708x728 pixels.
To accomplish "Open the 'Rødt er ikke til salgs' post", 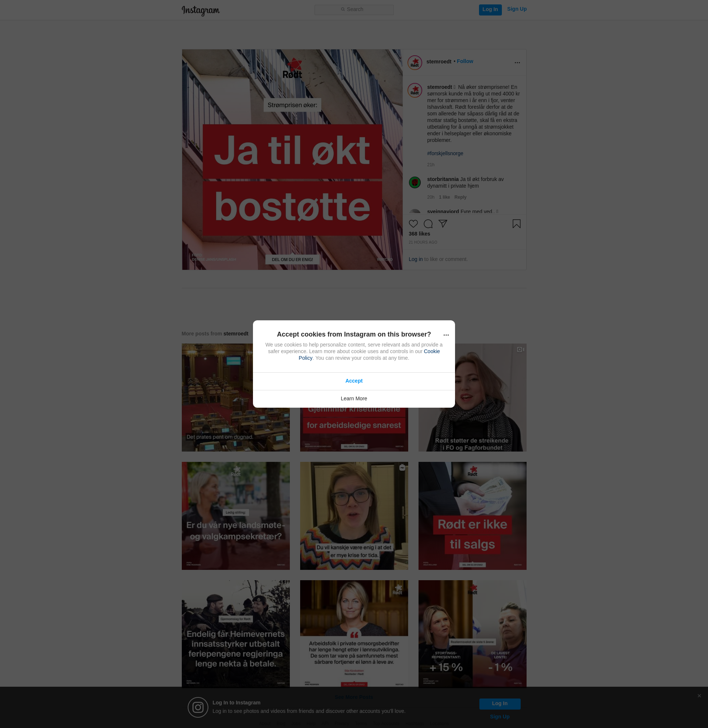I will point(472,516).
